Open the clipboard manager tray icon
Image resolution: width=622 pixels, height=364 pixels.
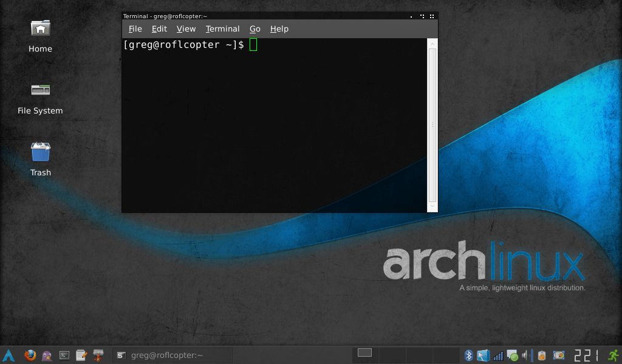coord(542,356)
